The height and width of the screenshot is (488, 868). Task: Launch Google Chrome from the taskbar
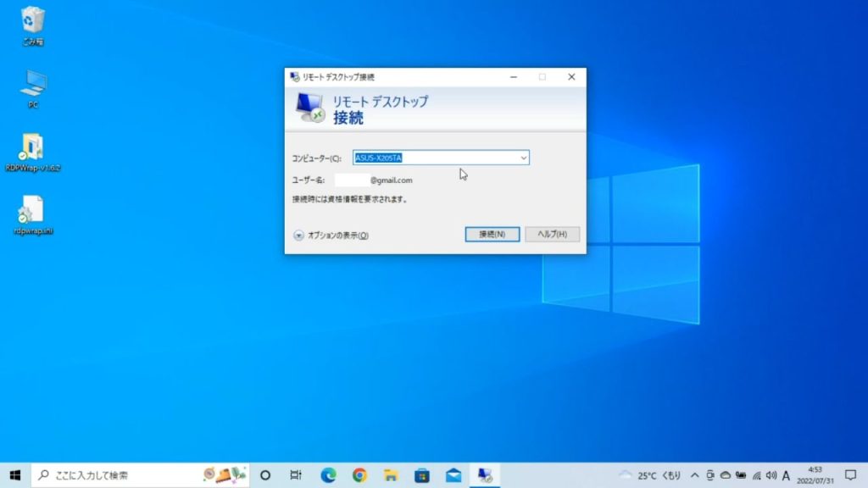pyautogui.click(x=359, y=475)
